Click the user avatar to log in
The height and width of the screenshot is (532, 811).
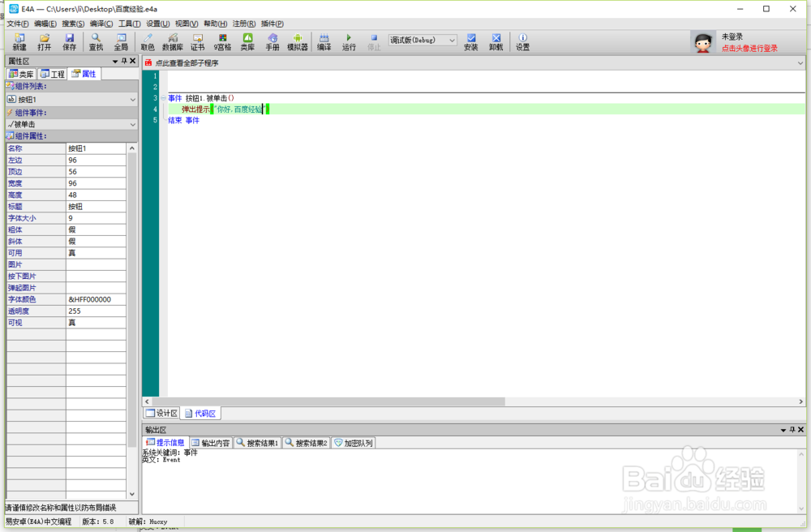click(702, 42)
